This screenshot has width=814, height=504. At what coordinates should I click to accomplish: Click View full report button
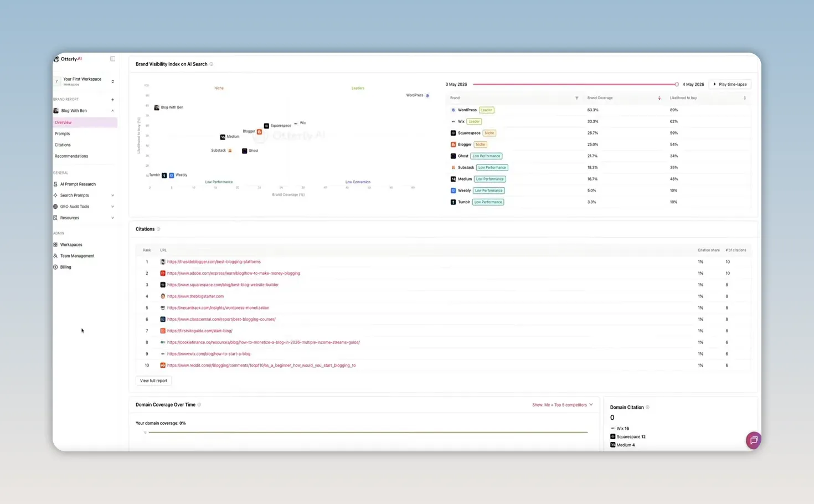point(153,380)
